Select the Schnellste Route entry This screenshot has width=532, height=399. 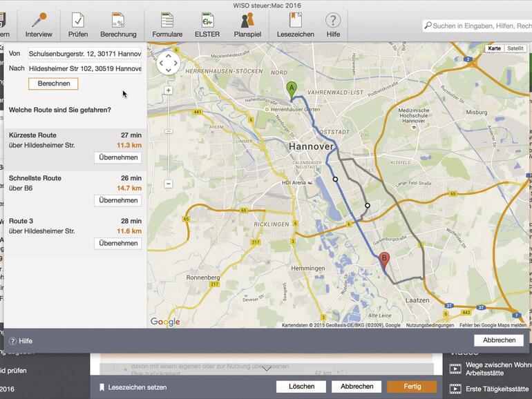[75, 192]
